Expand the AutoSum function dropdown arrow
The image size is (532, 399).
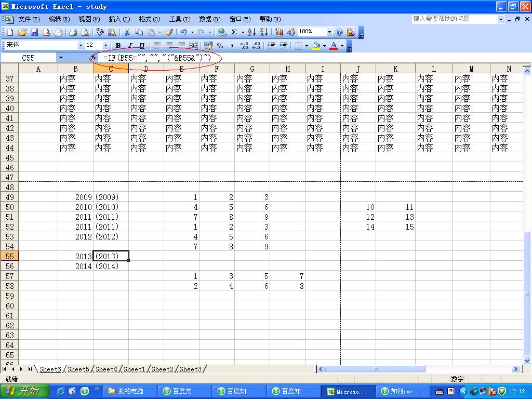[x=243, y=32]
